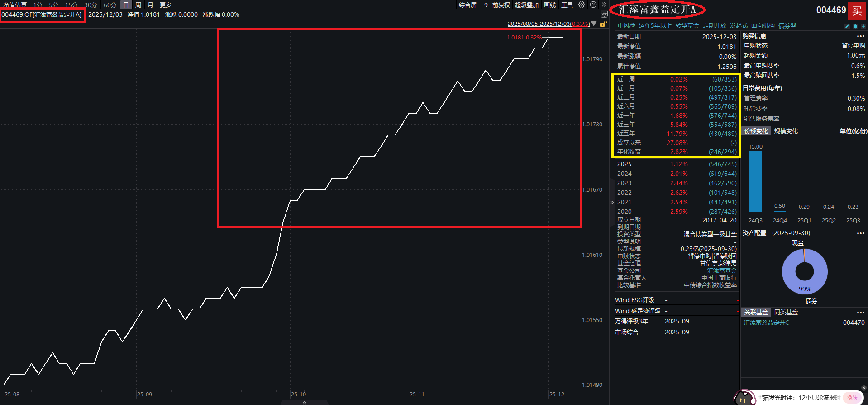Select the 15分 interval
Screen dimensions: 868x405
tap(71, 5)
